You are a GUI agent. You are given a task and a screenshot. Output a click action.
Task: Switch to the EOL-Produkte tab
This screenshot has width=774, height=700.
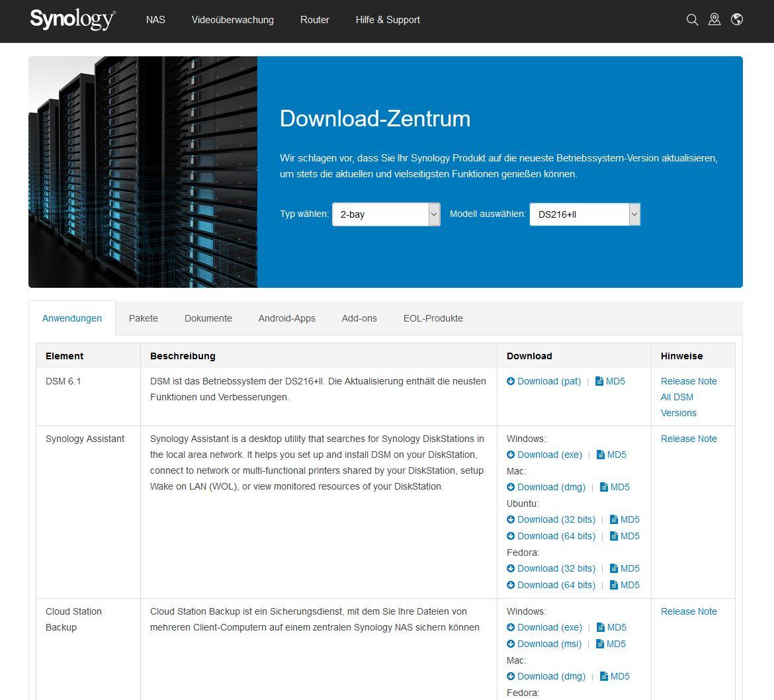tap(433, 318)
